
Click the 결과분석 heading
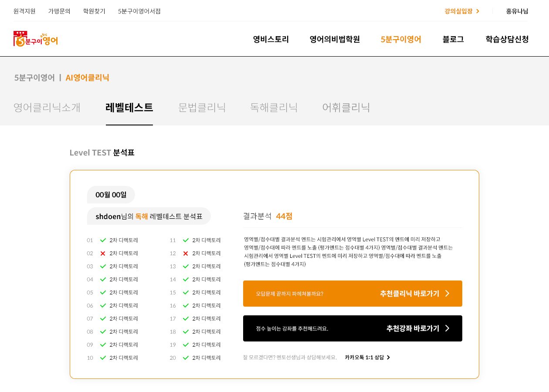258,216
